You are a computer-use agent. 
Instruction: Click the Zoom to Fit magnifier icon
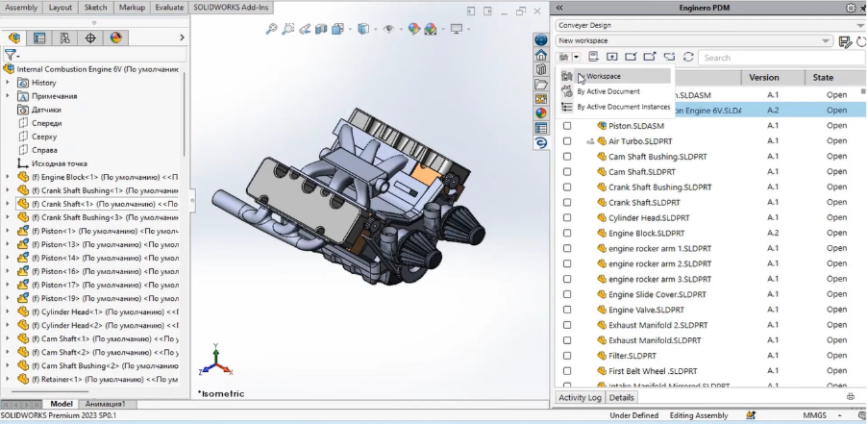272,29
